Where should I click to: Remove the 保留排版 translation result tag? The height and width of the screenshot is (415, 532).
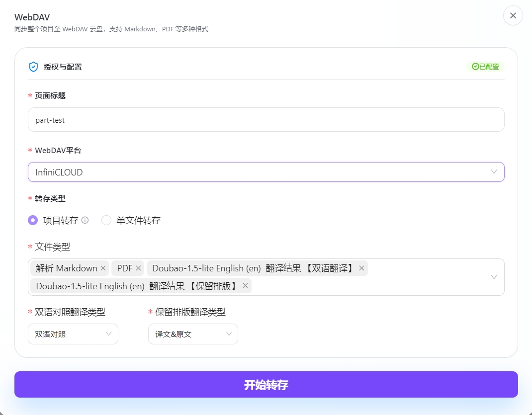(245, 286)
